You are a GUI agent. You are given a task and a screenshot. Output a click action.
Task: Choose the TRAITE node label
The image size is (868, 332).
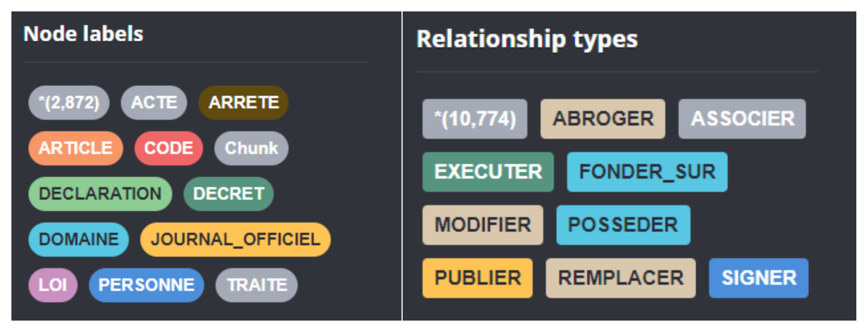pos(256,285)
